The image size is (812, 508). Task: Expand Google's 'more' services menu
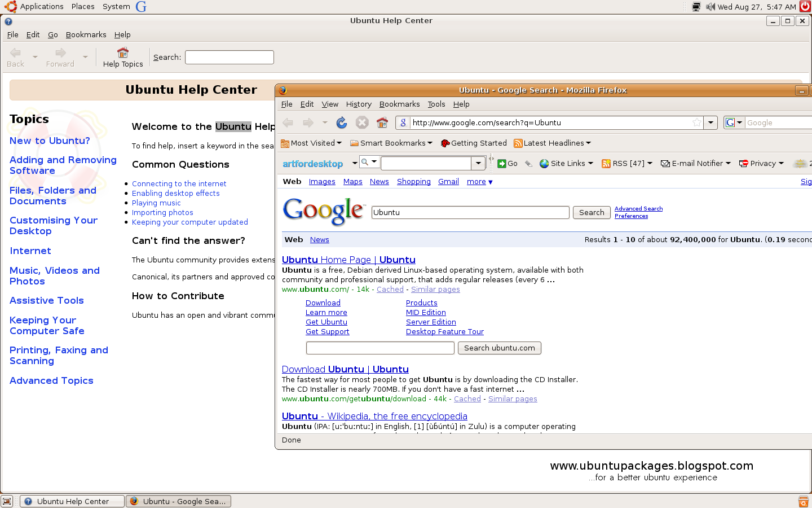click(480, 182)
